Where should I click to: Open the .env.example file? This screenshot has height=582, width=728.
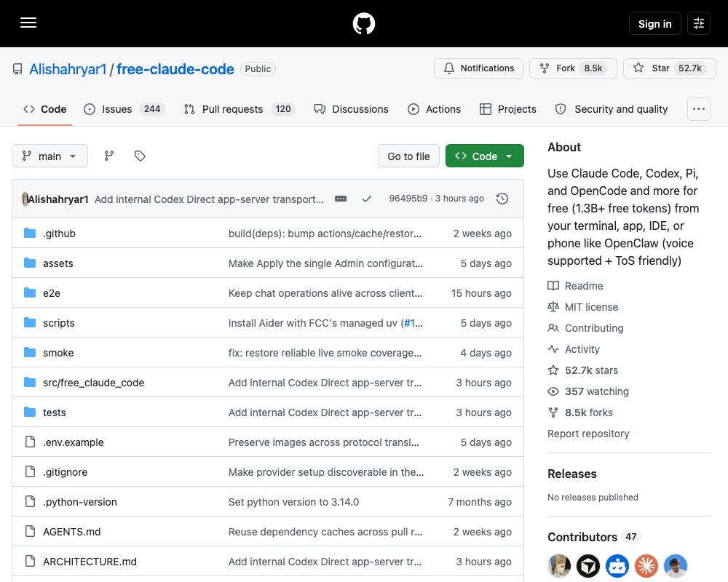pyautogui.click(x=73, y=442)
